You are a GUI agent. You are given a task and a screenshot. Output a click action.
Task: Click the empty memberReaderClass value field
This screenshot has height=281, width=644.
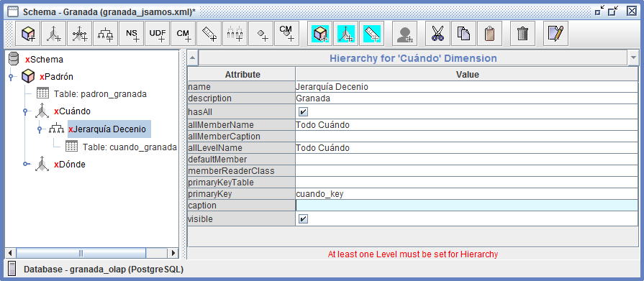click(x=466, y=170)
